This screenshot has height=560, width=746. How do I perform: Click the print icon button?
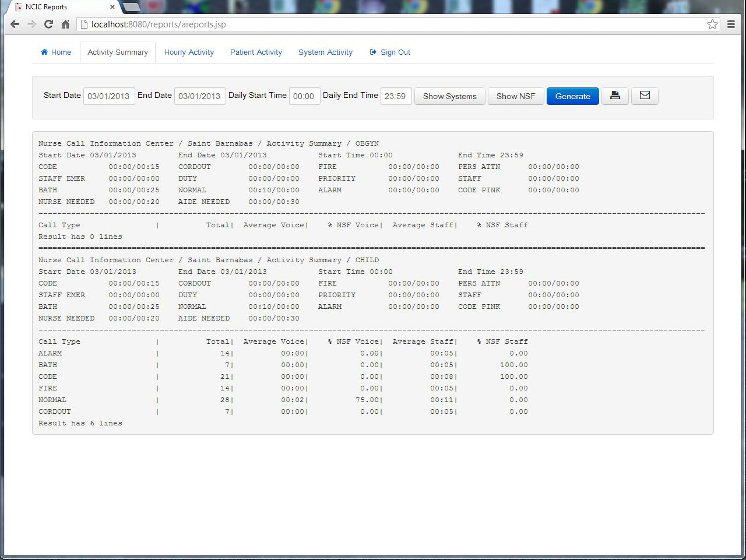click(615, 96)
